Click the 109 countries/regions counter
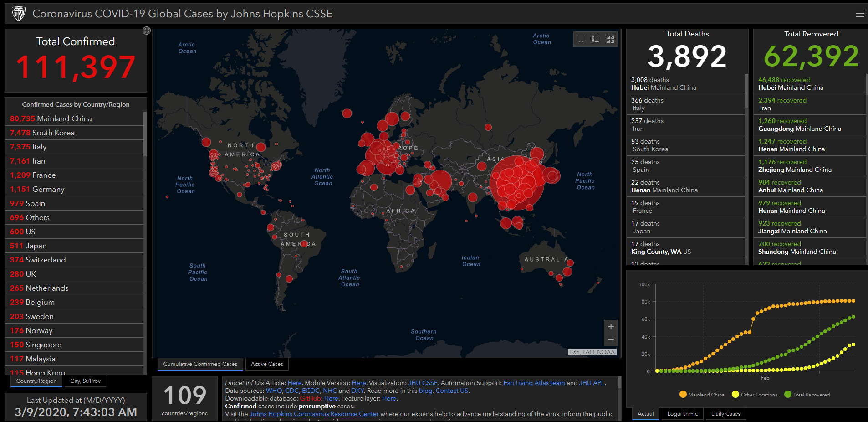 point(185,399)
